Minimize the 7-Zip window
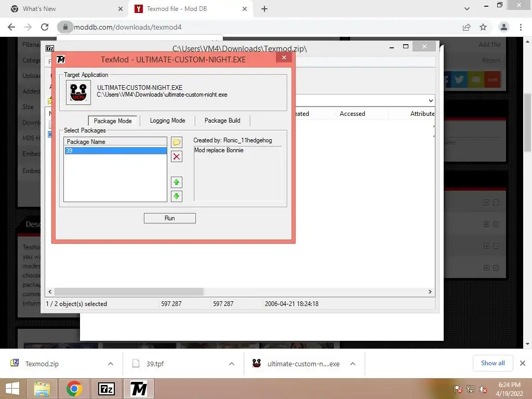This screenshot has height=399, width=532. [392, 47]
